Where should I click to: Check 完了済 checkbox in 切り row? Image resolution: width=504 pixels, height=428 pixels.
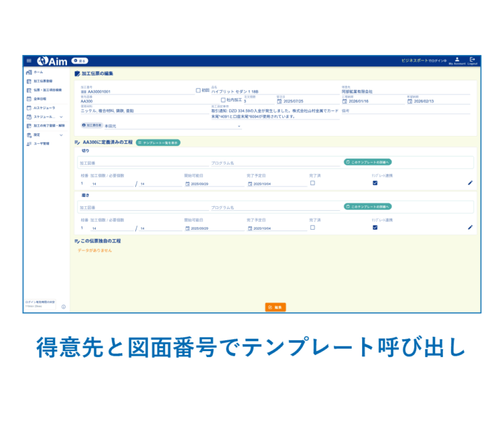pyautogui.click(x=312, y=183)
